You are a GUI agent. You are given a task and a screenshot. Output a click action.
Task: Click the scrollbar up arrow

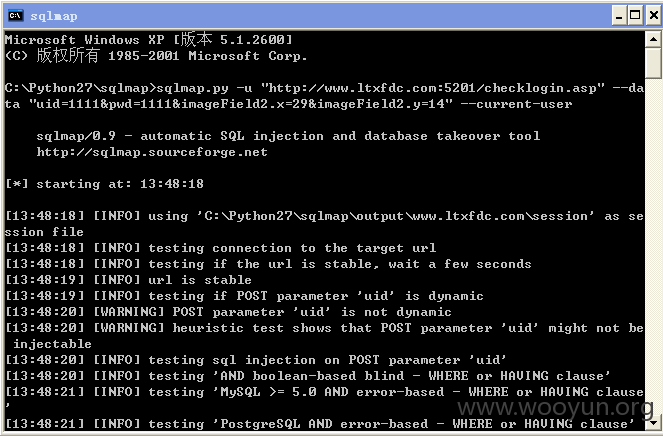tap(653, 39)
